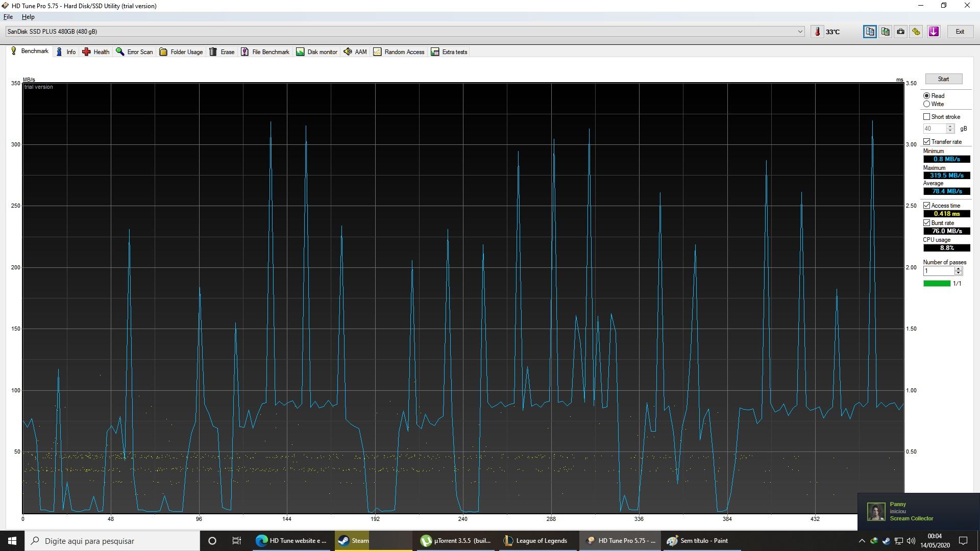This screenshot has height=551, width=980.
Task: Click the short stroke 40 gB field
Action: (935, 129)
